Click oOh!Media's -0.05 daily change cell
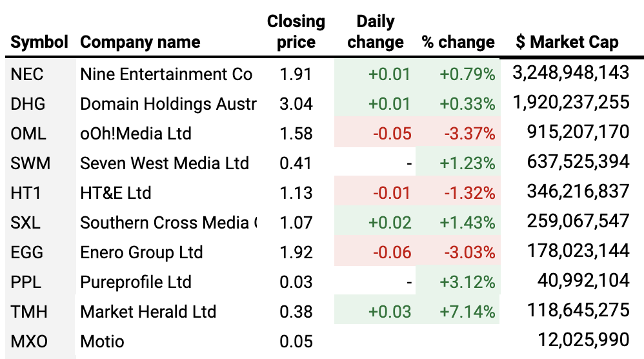The height and width of the screenshot is (359, 644). 391,134
